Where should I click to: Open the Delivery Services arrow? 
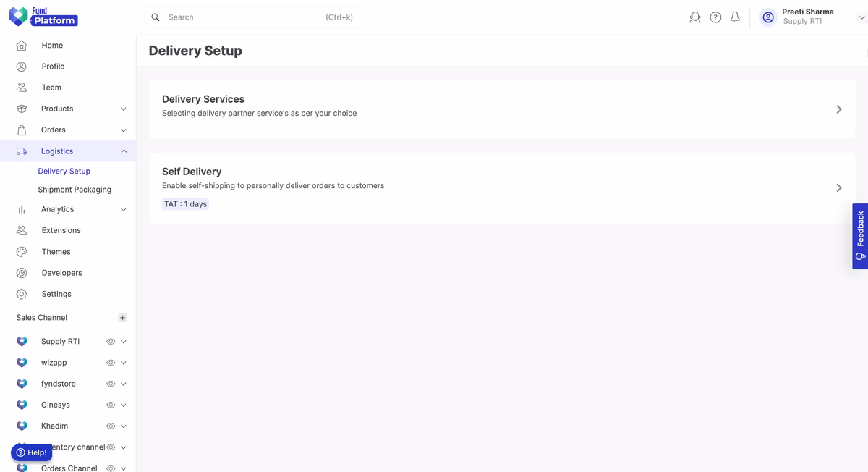coord(839,109)
